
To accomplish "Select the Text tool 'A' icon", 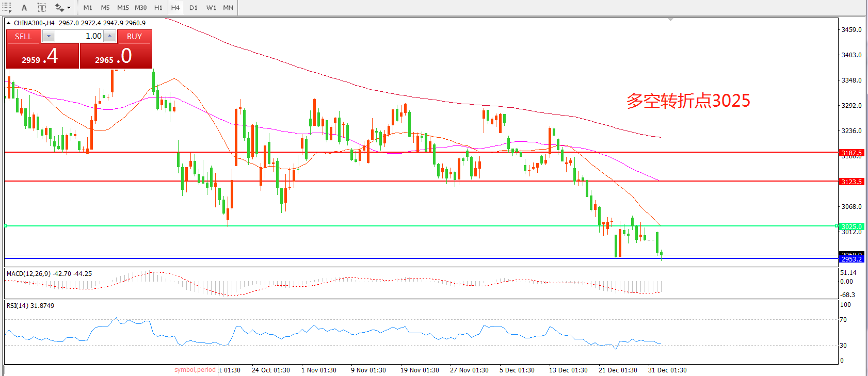I will click(x=24, y=8).
